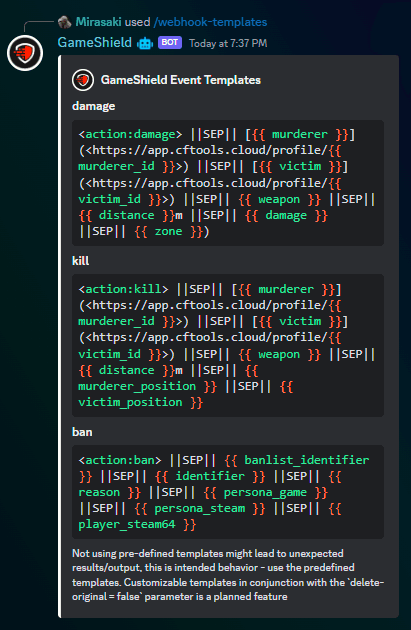Click the Today at 7:37 PM timestamp
Viewport: 411px width, 630px height.
[x=228, y=43]
